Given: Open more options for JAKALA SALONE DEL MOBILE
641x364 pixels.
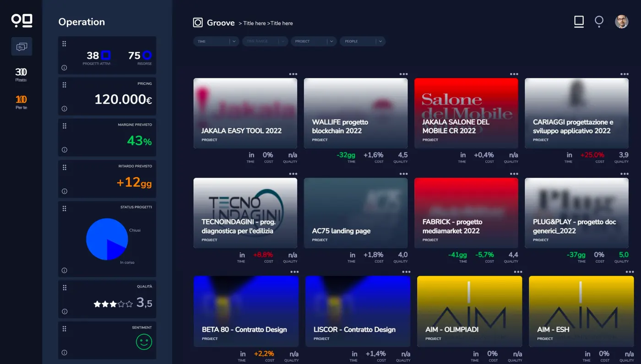Looking at the screenshot, I should [x=514, y=74].
